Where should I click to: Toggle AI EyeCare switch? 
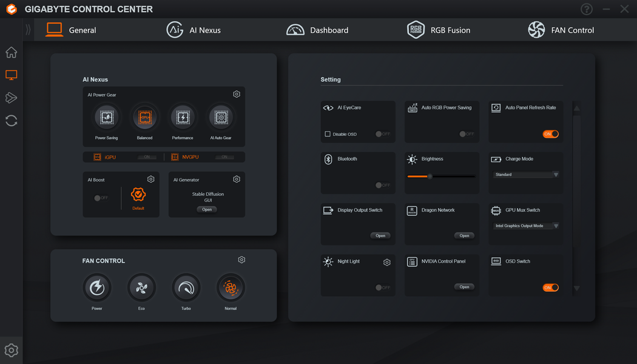point(383,134)
